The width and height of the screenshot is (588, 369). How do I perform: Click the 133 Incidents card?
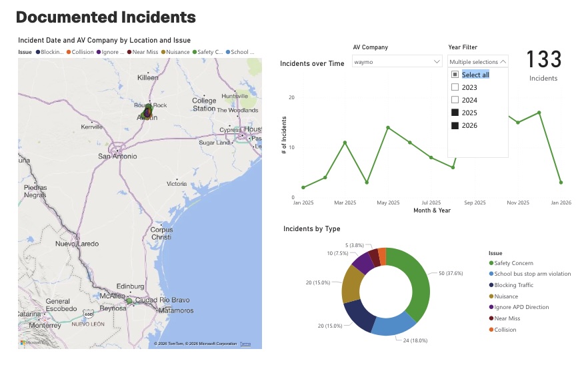(x=543, y=65)
